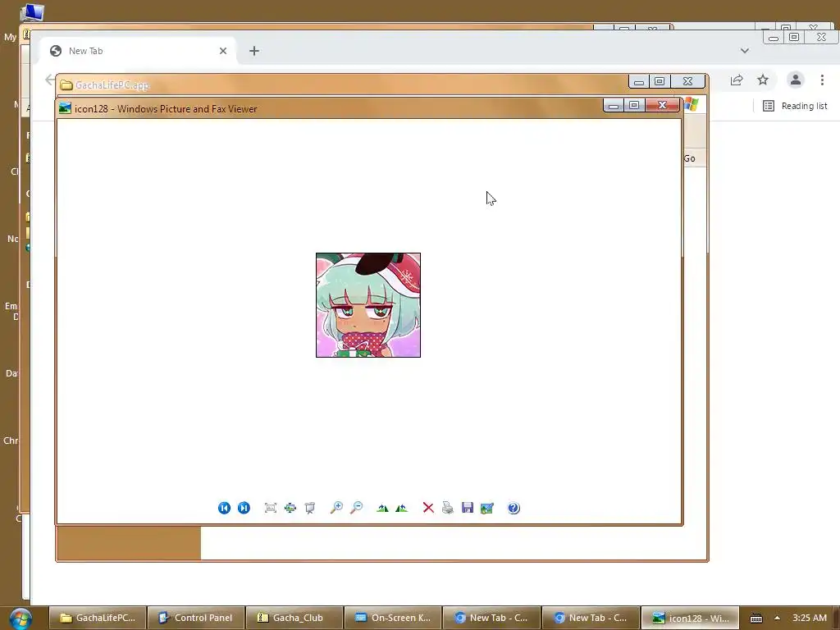Delete the image with red X
Image resolution: width=840 pixels, height=630 pixels.
coord(428,508)
